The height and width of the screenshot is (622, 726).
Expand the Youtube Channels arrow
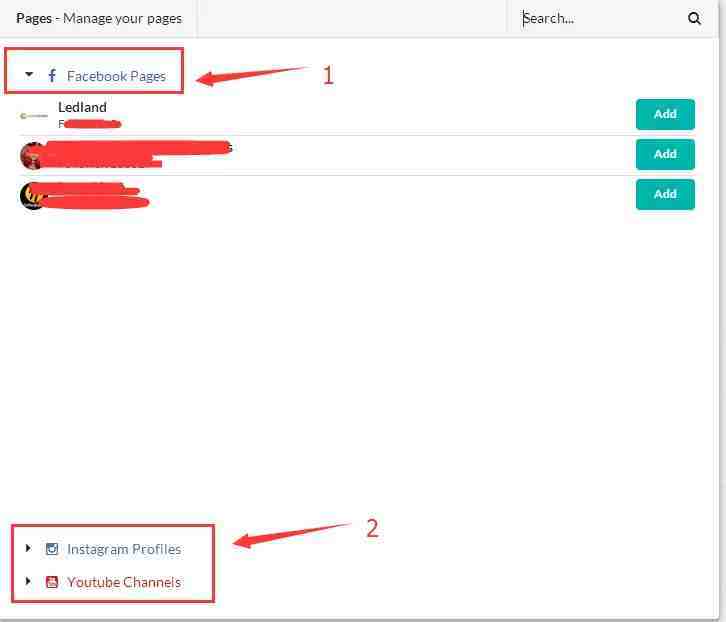[x=29, y=581]
